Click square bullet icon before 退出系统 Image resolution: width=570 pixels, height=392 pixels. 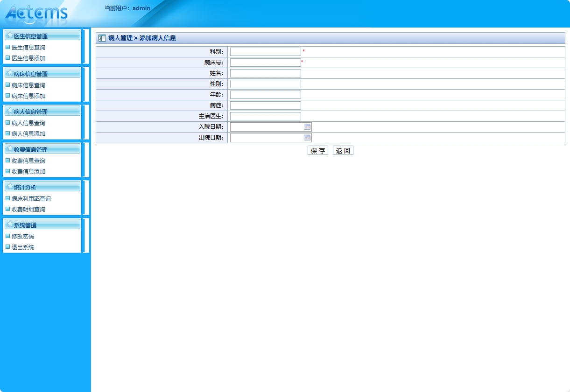(7, 247)
